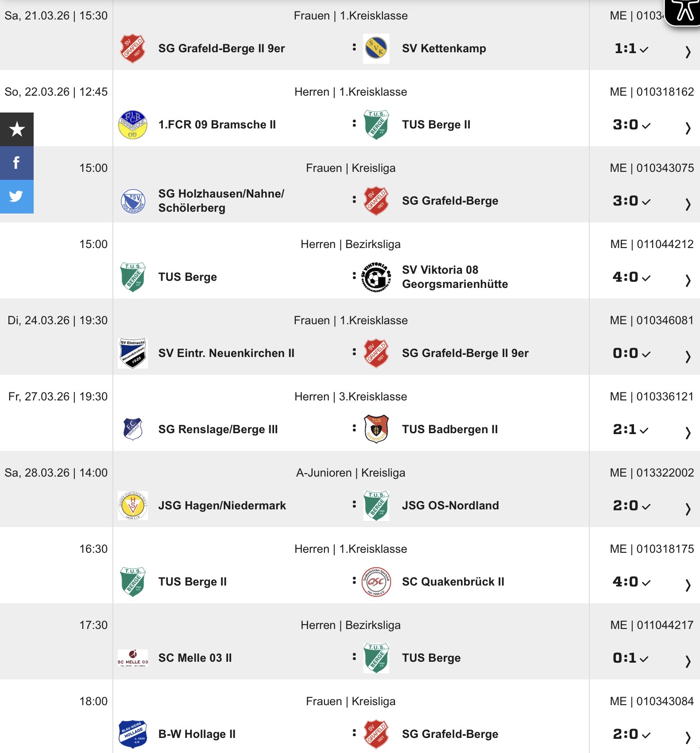Open the SG Holzhausen/Nahne/Schölerberg team link
The height and width of the screenshot is (753, 700).
(221, 201)
